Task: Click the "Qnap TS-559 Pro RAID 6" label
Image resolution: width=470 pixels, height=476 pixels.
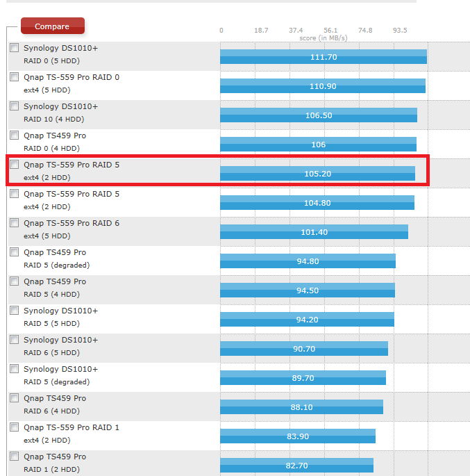Action: click(x=72, y=223)
